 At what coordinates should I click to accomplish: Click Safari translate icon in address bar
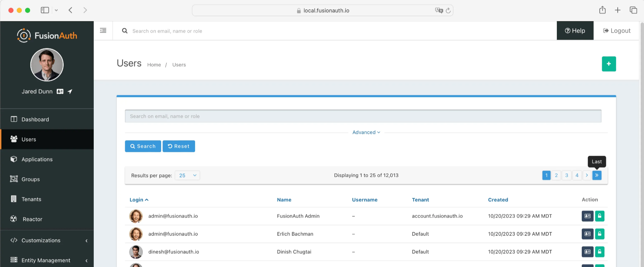pos(439,10)
